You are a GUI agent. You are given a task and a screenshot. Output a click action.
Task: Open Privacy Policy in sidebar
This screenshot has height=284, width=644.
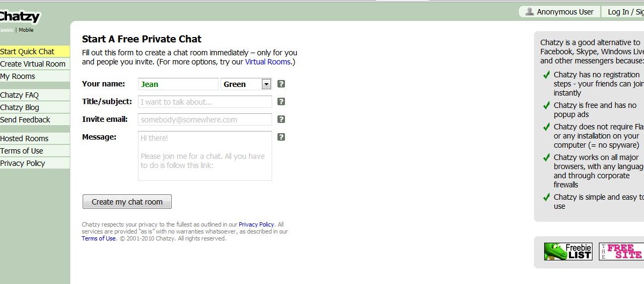click(35, 163)
